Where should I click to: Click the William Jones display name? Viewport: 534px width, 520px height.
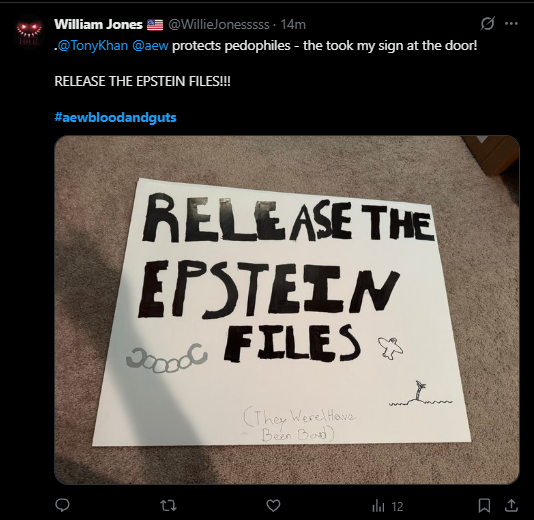tap(98, 24)
